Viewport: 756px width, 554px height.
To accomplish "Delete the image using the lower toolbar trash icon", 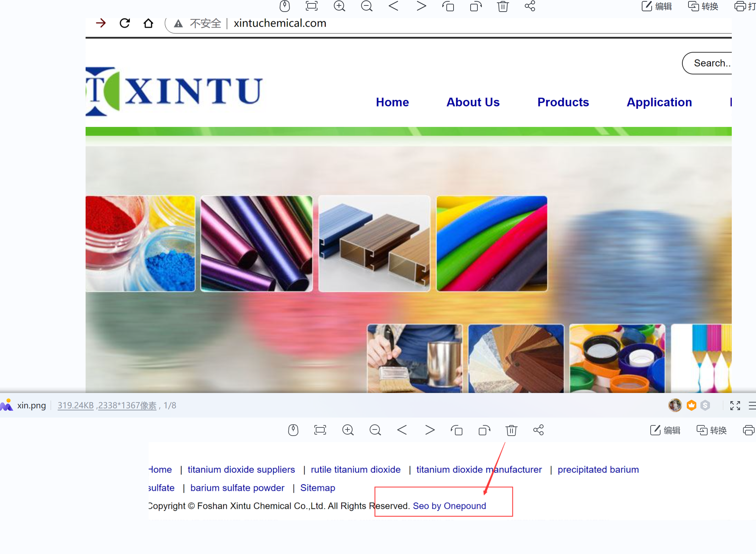I will (x=512, y=430).
